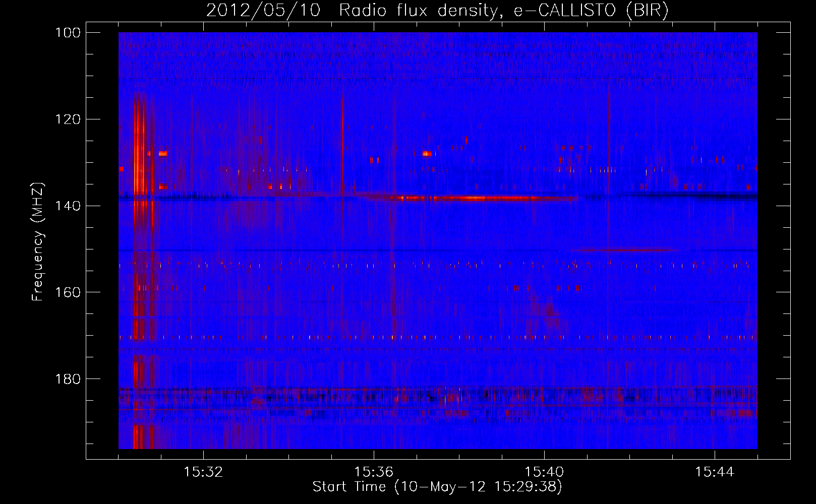Click the 100 frequency tick label
The height and width of the screenshot is (504, 816).
point(68,33)
